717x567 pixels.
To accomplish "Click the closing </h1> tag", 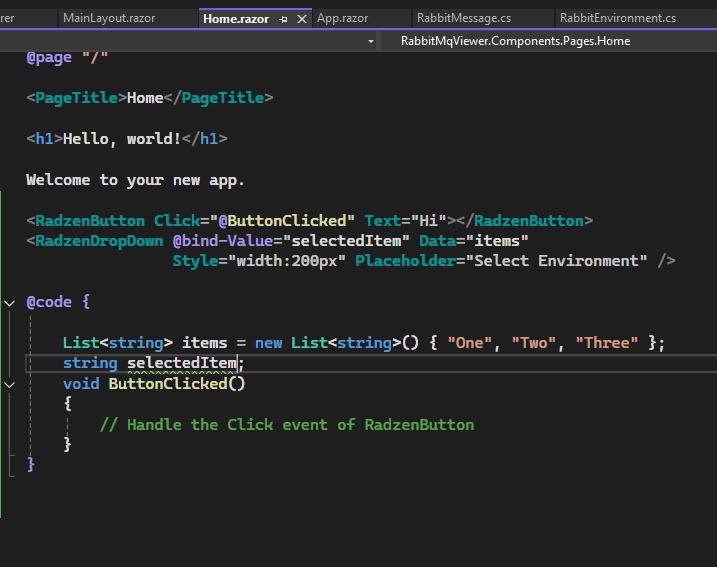I will tap(204, 139).
